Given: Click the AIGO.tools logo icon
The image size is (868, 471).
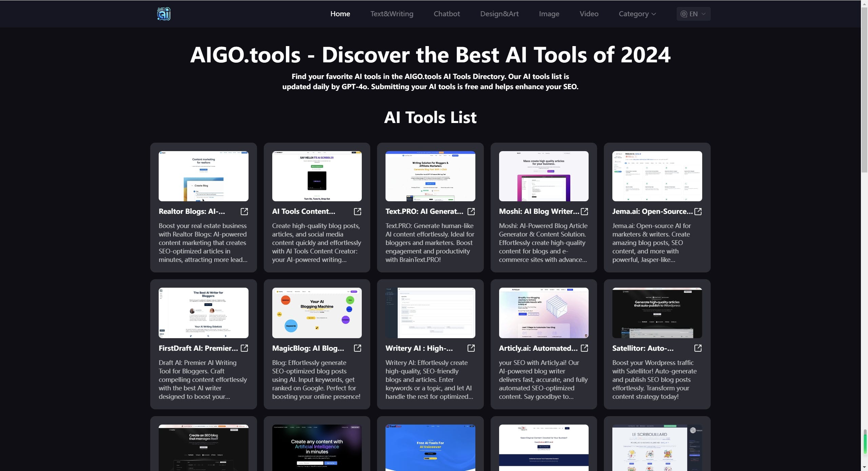Looking at the screenshot, I should [x=164, y=14].
